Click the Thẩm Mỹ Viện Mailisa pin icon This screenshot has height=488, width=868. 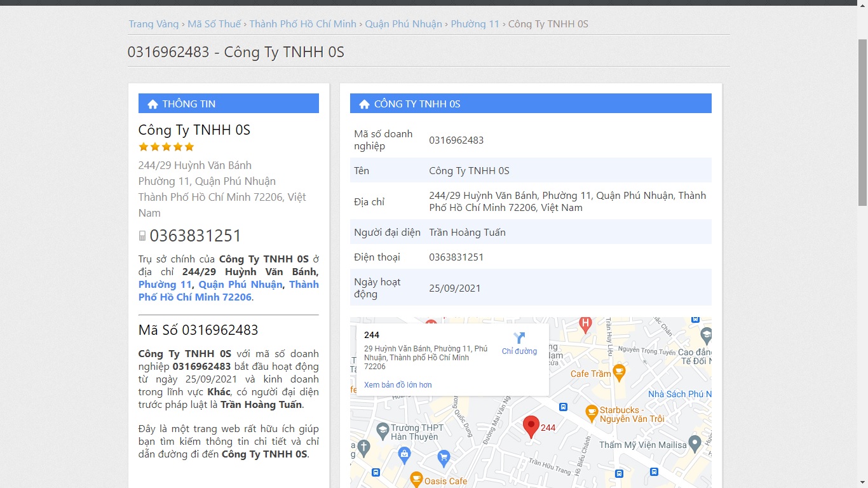point(695,444)
